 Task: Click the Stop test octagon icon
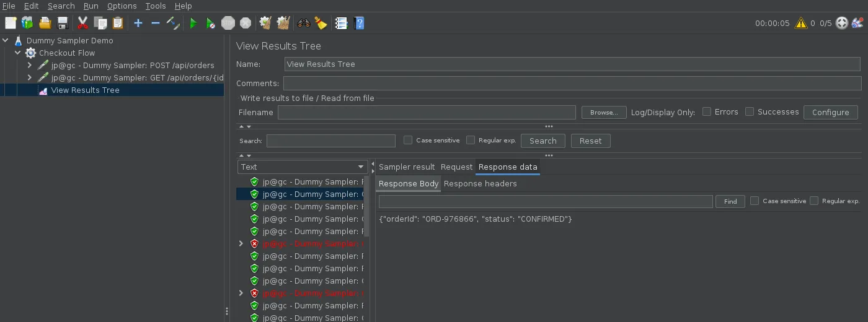(228, 23)
